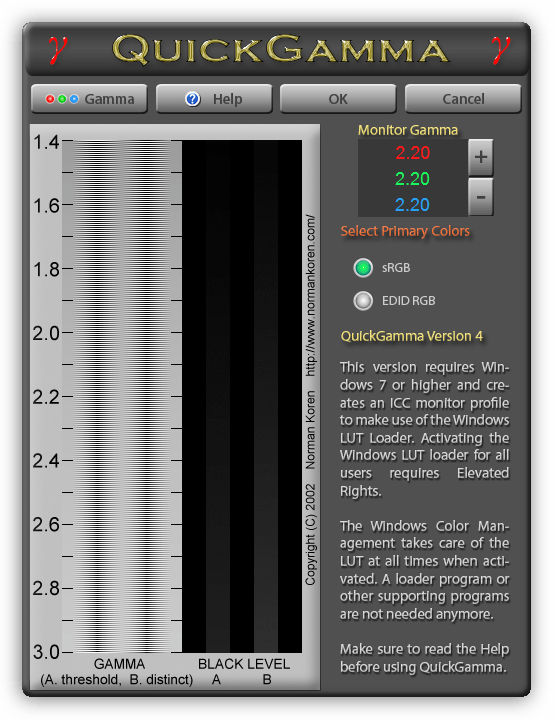Click the Black Level A column
Image resolution: width=554 pixels, height=720 pixels.
pyautogui.click(x=218, y=396)
